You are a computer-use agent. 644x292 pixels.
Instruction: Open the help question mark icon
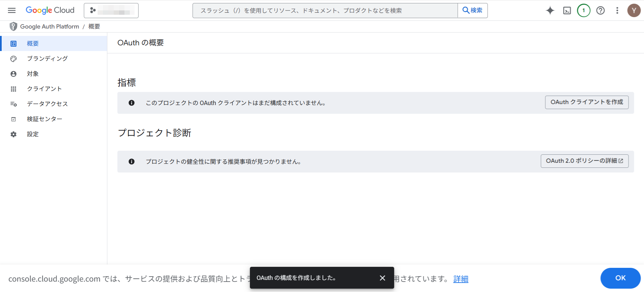[x=600, y=10]
